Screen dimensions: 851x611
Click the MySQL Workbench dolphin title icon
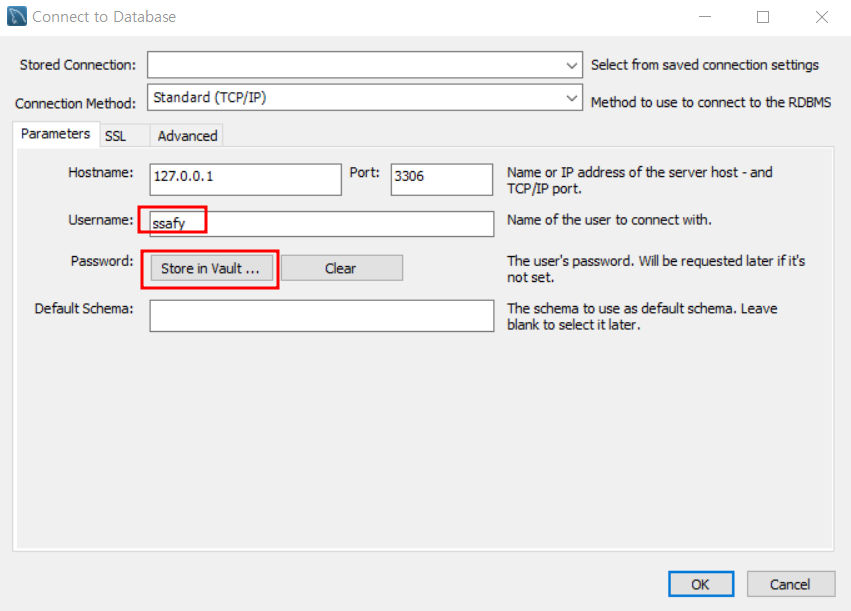17,16
